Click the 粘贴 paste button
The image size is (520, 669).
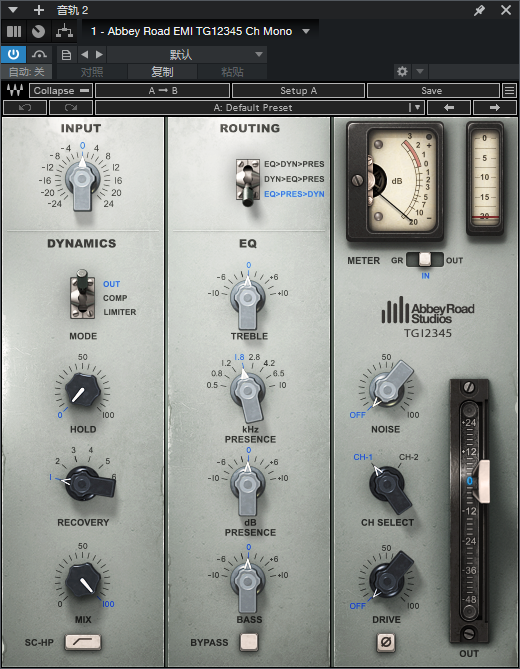click(232, 72)
